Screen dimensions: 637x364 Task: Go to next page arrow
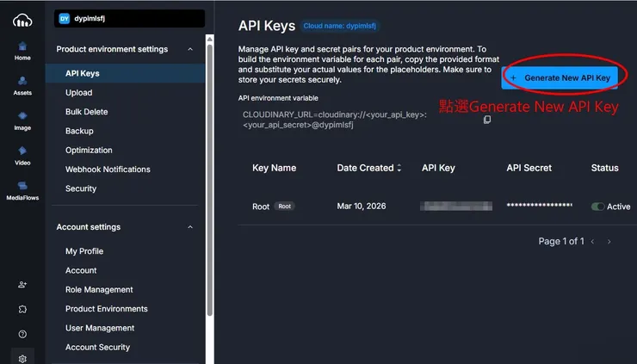click(x=609, y=242)
